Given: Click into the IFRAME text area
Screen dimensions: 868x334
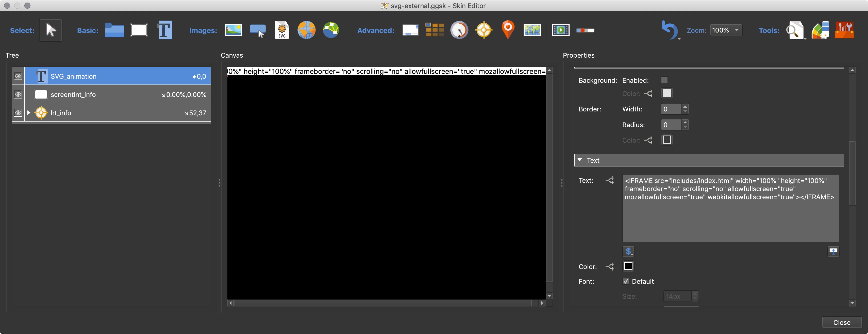Looking at the screenshot, I should pos(730,208).
